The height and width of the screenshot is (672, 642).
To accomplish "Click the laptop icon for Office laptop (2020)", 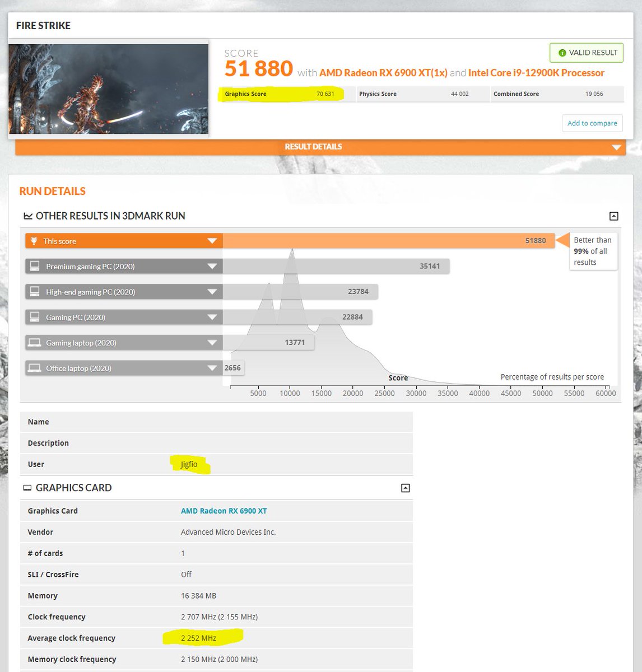I will [x=35, y=368].
